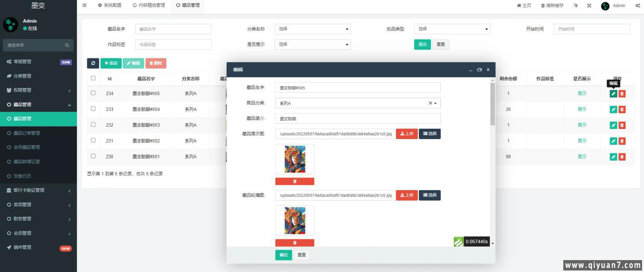Click the refresh icon button in table toolbar

coord(93,63)
